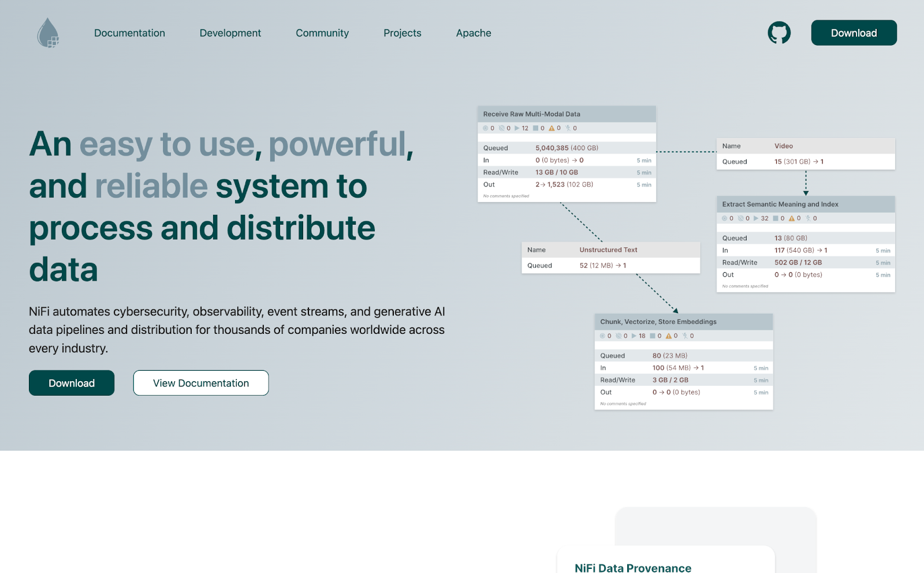The width and height of the screenshot is (924, 573).
Task: Click transmitting circle icon in Receive Raw Multi-Modal Data
Action: [486, 128]
